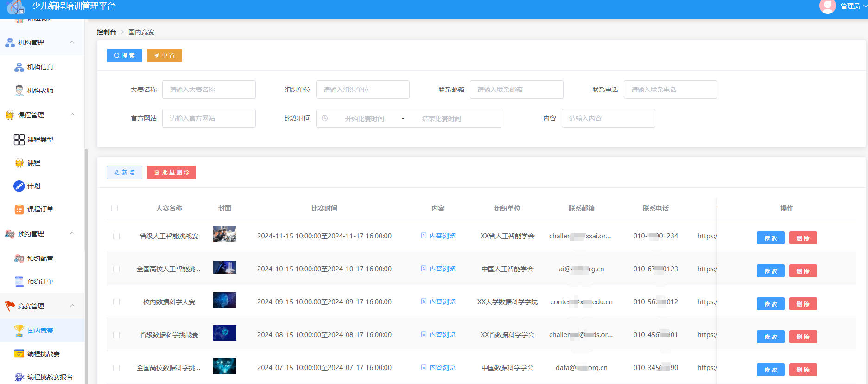Click the 预约配置 icon

(x=19, y=258)
